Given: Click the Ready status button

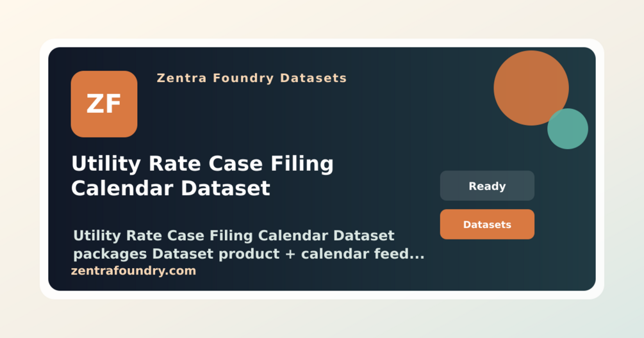Looking at the screenshot, I should coord(487,186).
